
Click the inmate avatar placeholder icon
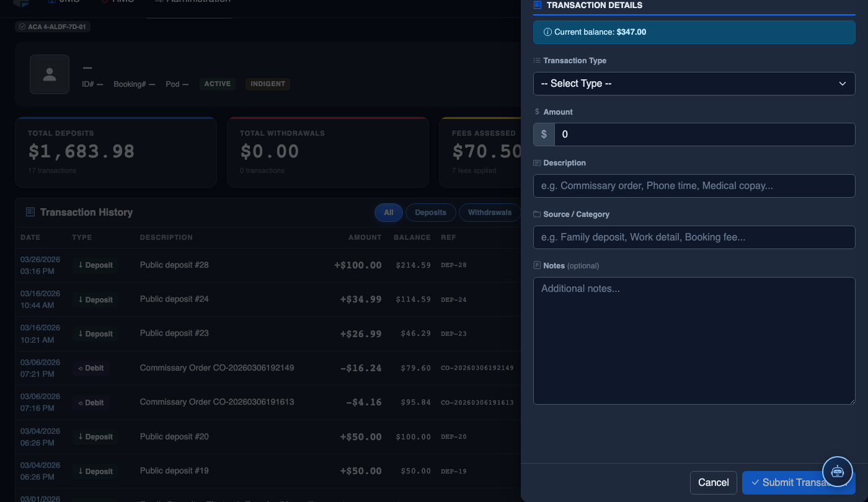tap(50, 74)
